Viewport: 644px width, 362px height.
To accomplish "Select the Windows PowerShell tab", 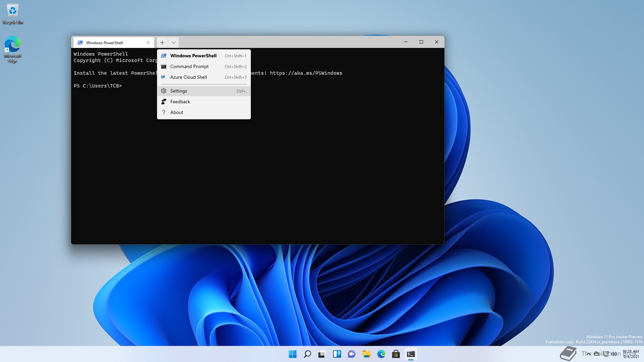I will 114,43.
